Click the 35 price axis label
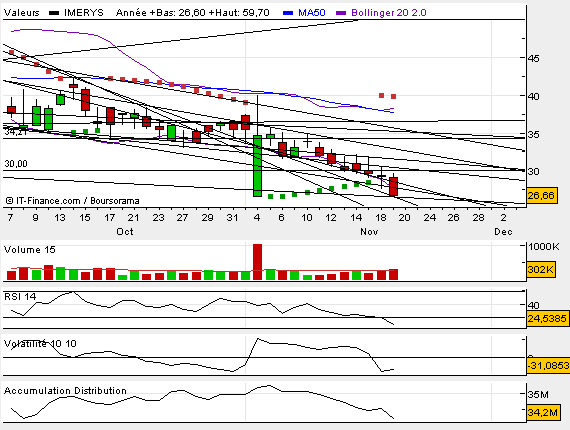 (534, 134)
